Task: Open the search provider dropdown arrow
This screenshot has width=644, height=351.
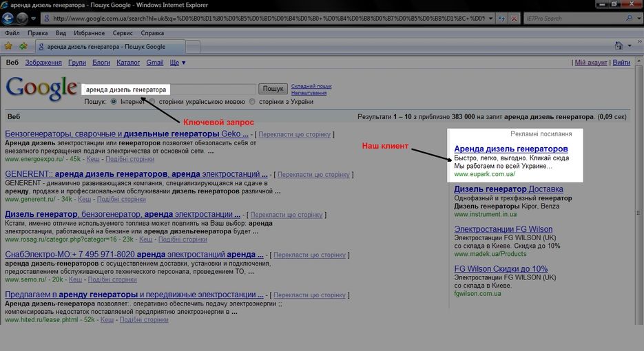Action: click(638, 19)
